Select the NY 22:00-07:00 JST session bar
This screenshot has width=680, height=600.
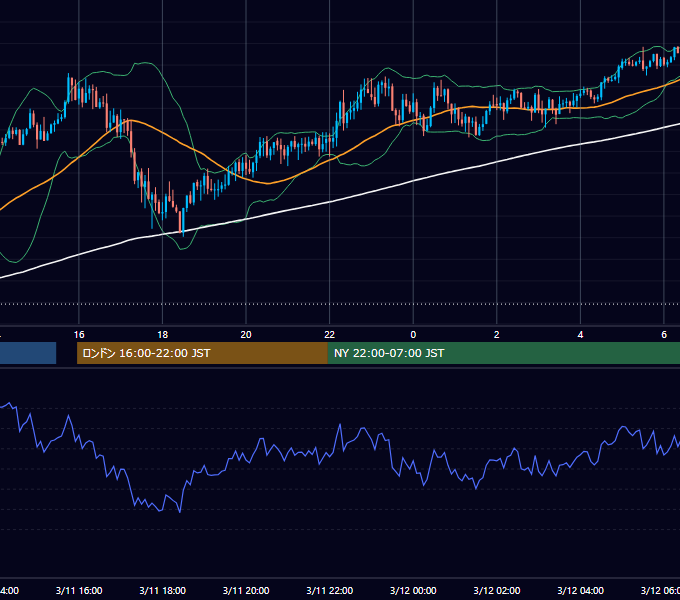tap(503, 353)
